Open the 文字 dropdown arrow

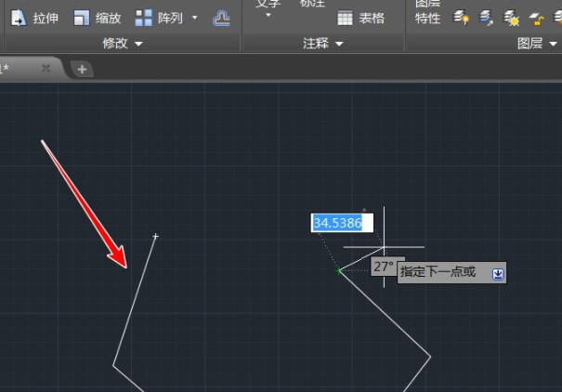click(268, 16)
